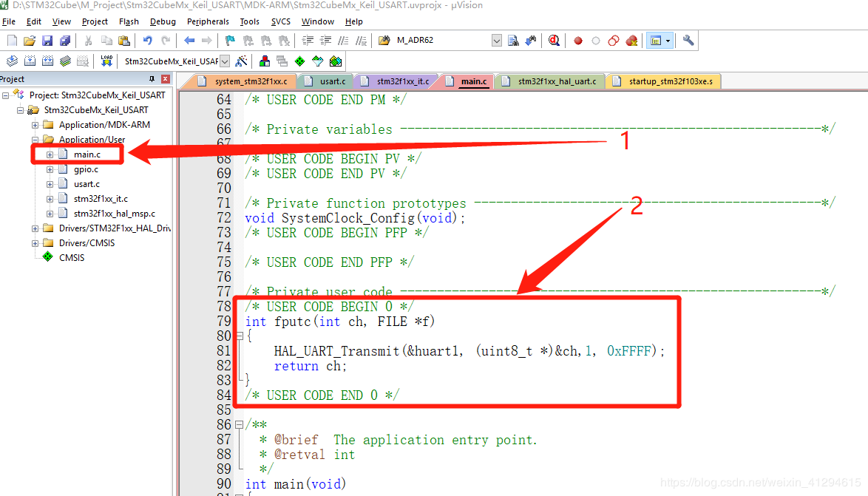
Task: Undo the last edit
Action: coord(147,41)
